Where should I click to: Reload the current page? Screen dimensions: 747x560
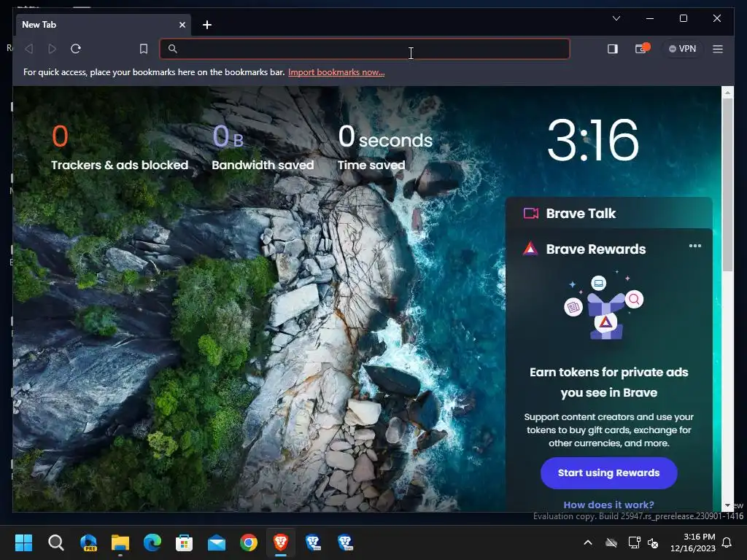pos(76,49)
